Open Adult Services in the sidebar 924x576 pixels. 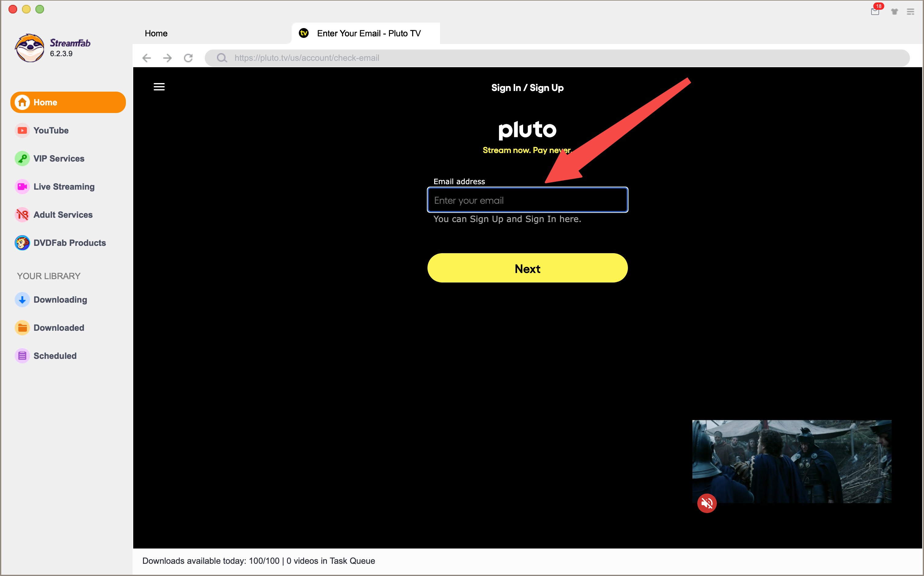[54, 215]
